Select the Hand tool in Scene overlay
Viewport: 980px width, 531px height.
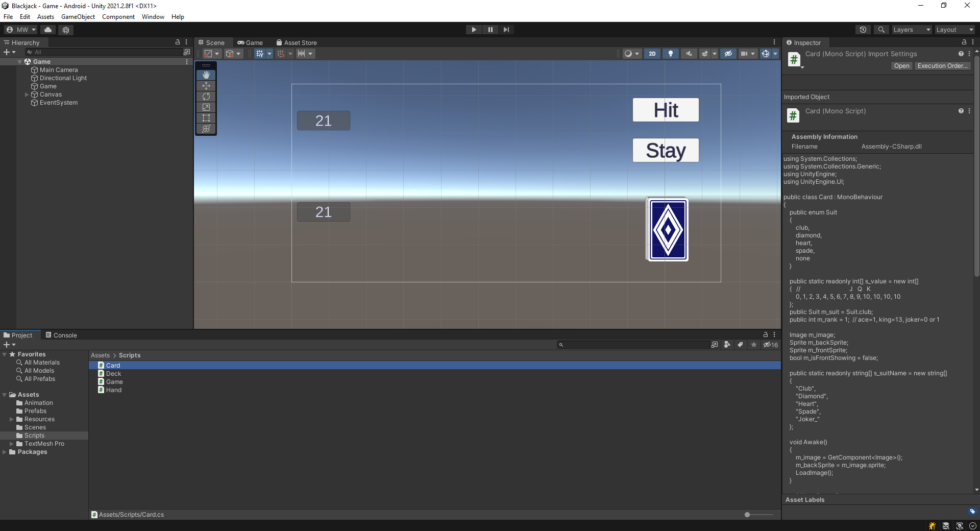point(206,75)
